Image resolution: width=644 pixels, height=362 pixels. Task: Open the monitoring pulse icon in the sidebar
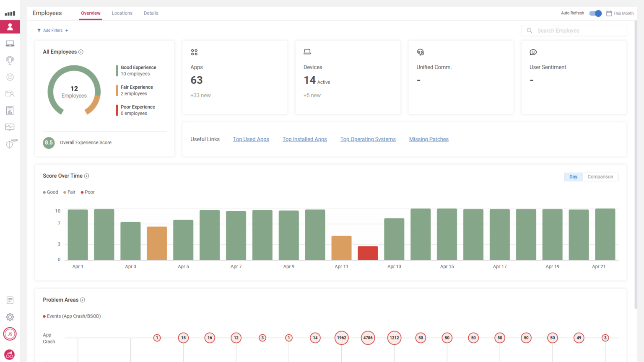point(10,127)
